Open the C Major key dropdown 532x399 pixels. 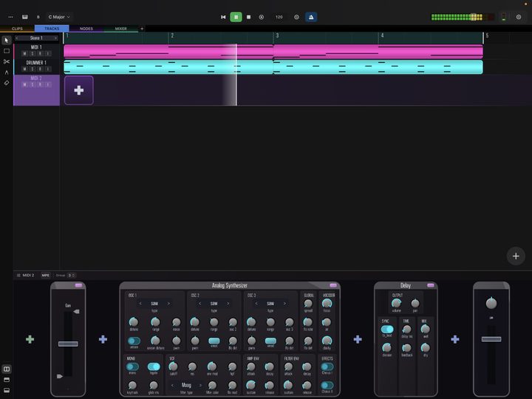click(x=59, y=17)
